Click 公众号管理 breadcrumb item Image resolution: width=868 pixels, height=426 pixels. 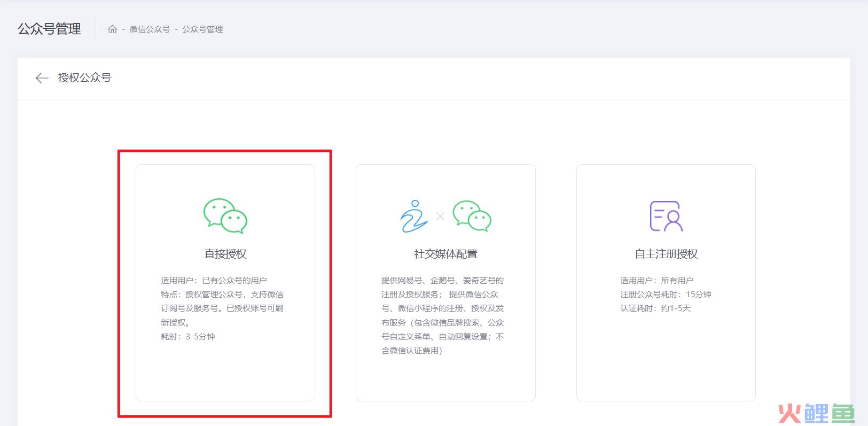(202, 29)
